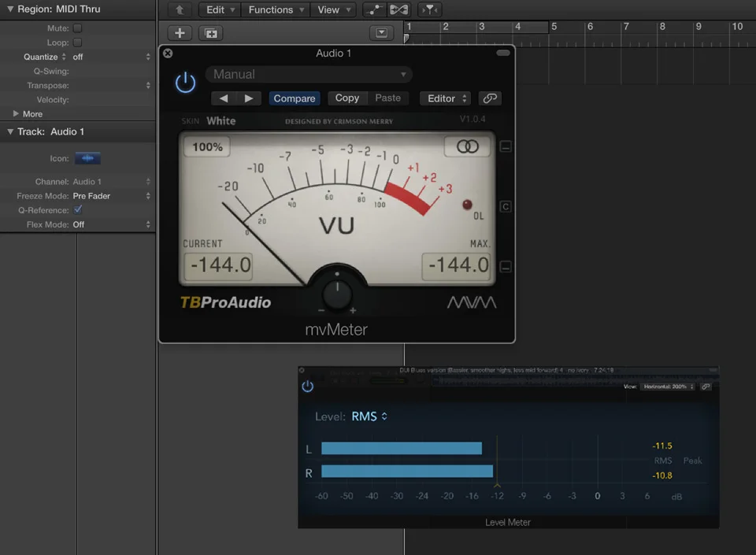Click the White skin selector
This screenshot has height=555, width=756.
pos(220,121)
